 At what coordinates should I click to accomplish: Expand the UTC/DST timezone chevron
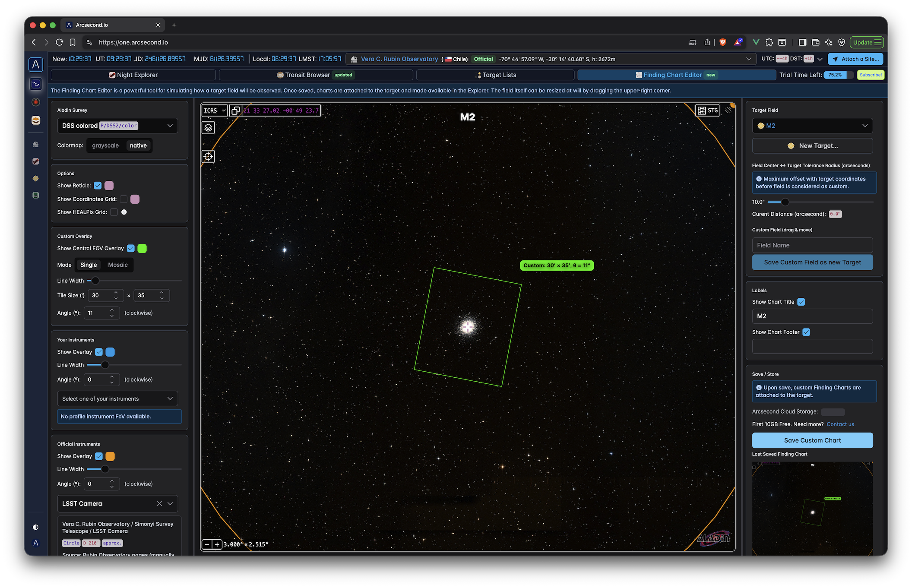coord(820,59)
